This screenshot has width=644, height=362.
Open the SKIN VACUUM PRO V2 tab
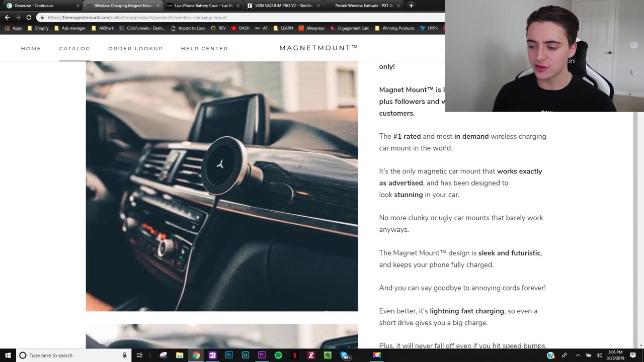click(284, 6)
